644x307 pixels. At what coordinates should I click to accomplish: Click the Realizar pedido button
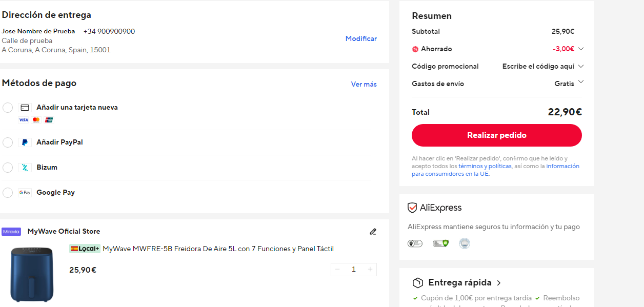(x=497, y=135)
